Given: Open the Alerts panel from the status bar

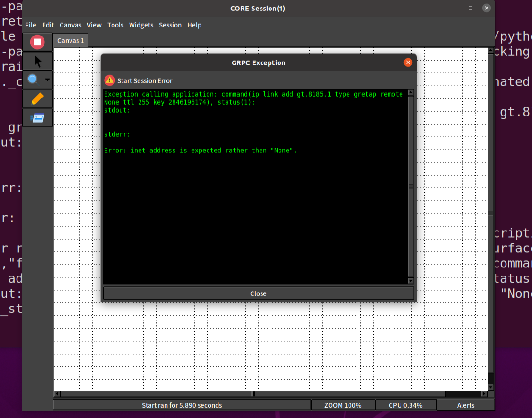Looking at the screenshot, I should tap(465, 405).
